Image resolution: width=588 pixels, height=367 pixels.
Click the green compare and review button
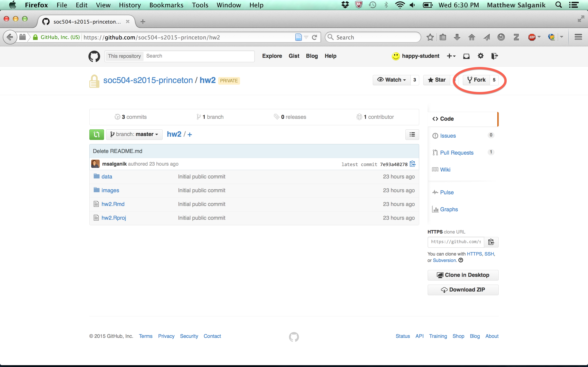(96, 134)
